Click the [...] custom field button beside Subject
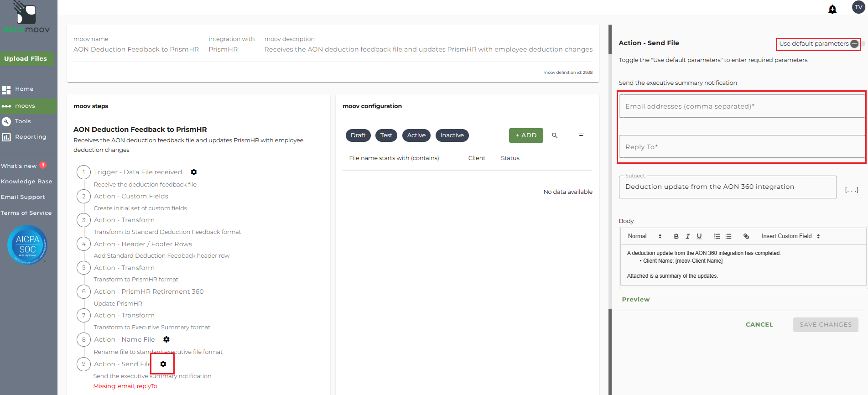This screenshot has height=395, width=868. (x=852, y=190)
